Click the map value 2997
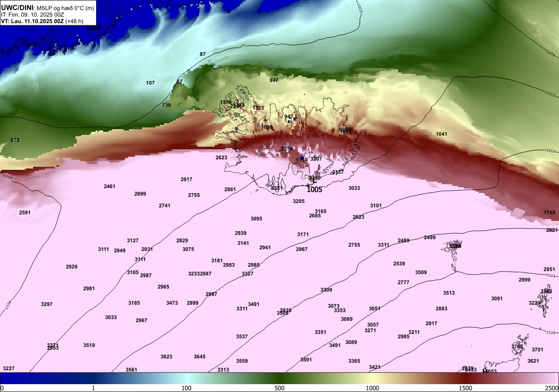Image resolution: width=559 pixels, height=392 pixels. click(211, 294)
